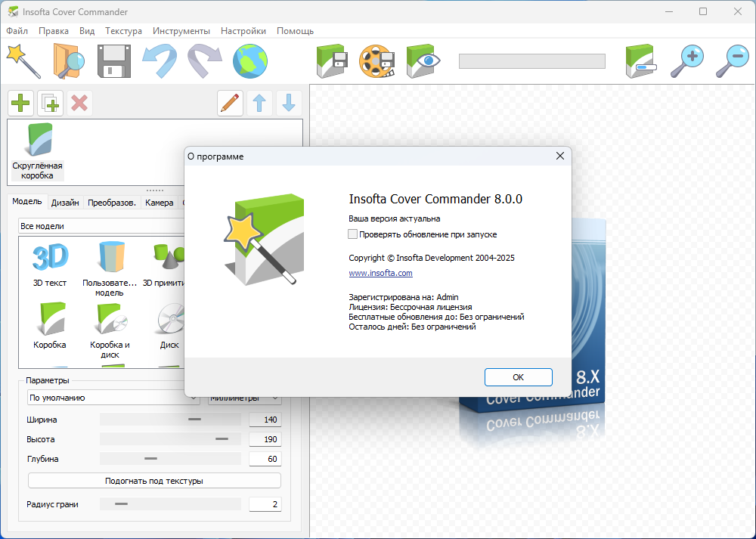Viewport: 756px width, 539px height.
Task: Adjust the Ширина slider
Action: point(170,420)
